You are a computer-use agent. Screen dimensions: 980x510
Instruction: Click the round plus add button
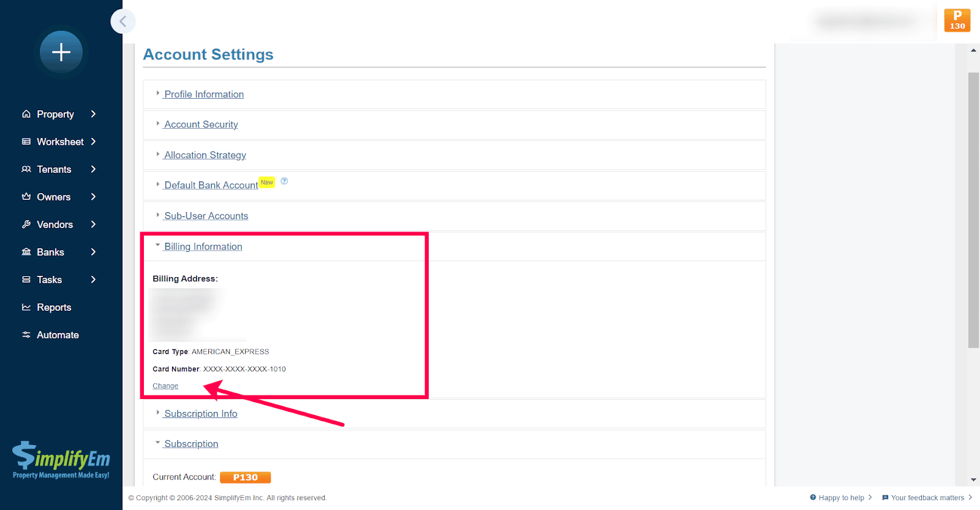pyautogui.click(x=61, y=53)
